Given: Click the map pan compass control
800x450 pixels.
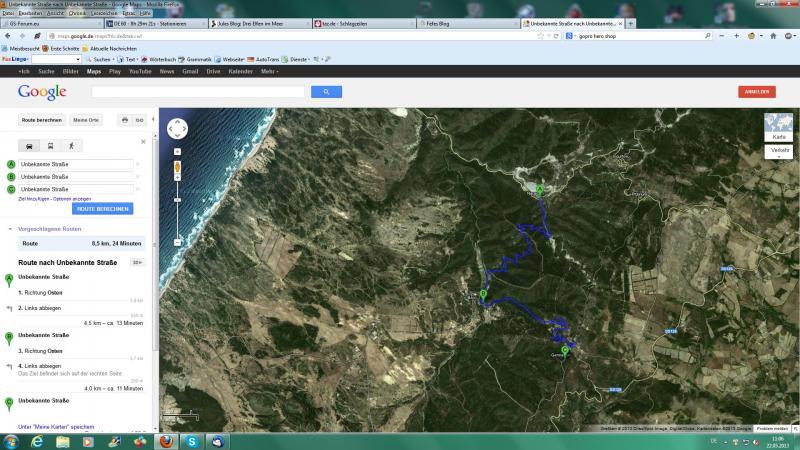Looking at the screenshot, I should click(178, 130).
